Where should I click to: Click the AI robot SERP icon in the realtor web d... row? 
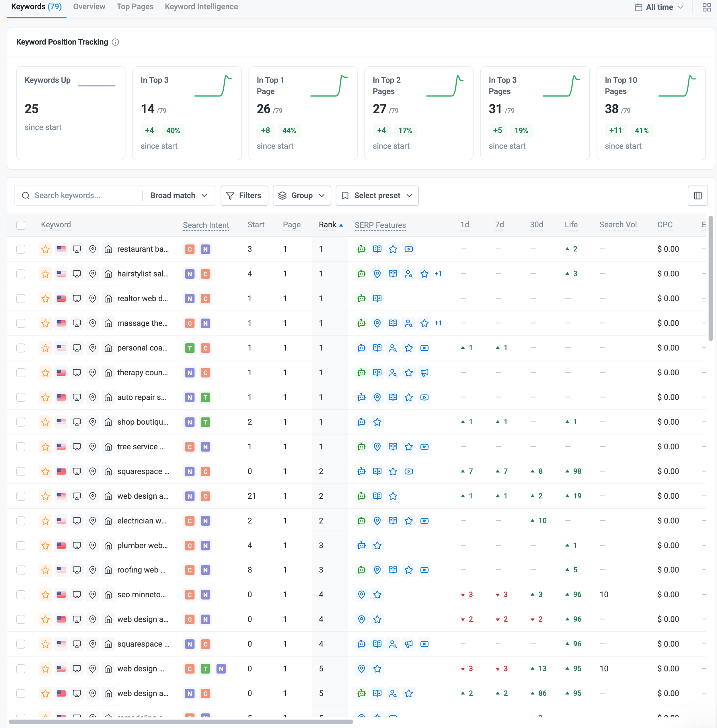(x=362, y=298)
